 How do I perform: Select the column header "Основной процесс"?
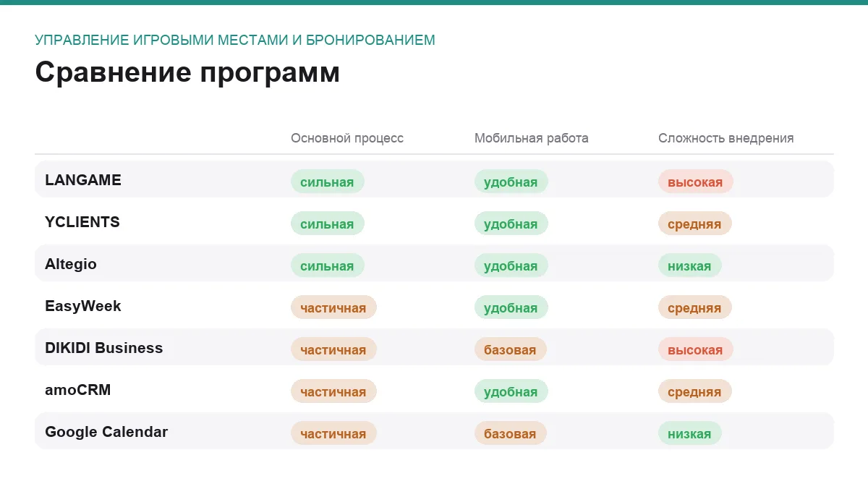[347, 138]
